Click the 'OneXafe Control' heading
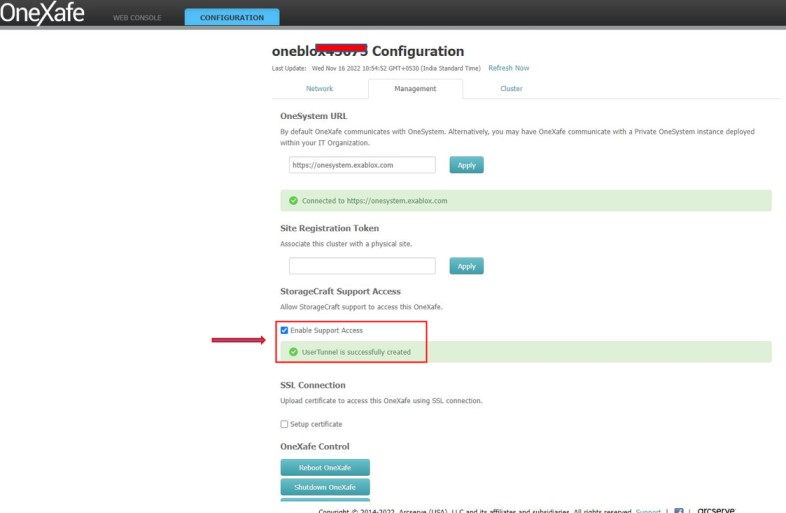 pos(315,446)
